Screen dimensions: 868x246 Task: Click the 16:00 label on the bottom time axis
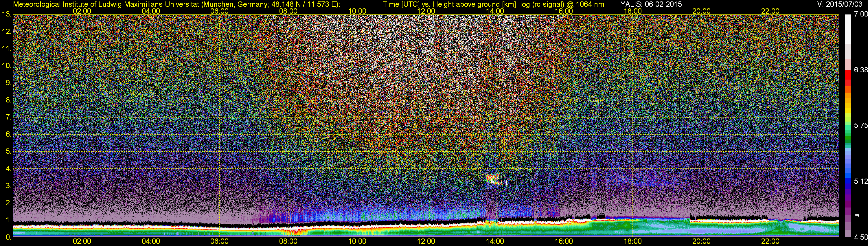(564, 241)
